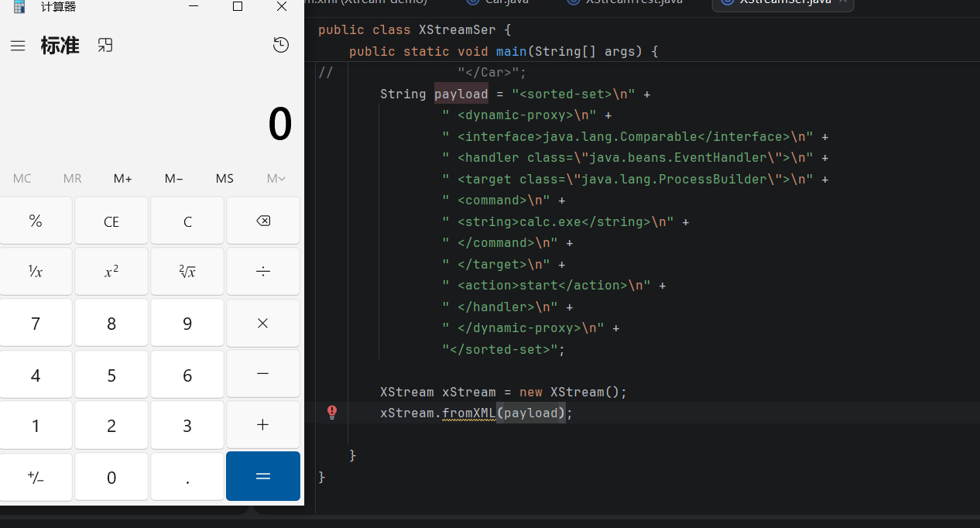980x528 pixels.
Task: Toggle Calculator keep-on-top mode icon
Action: (x=105, y=45)
